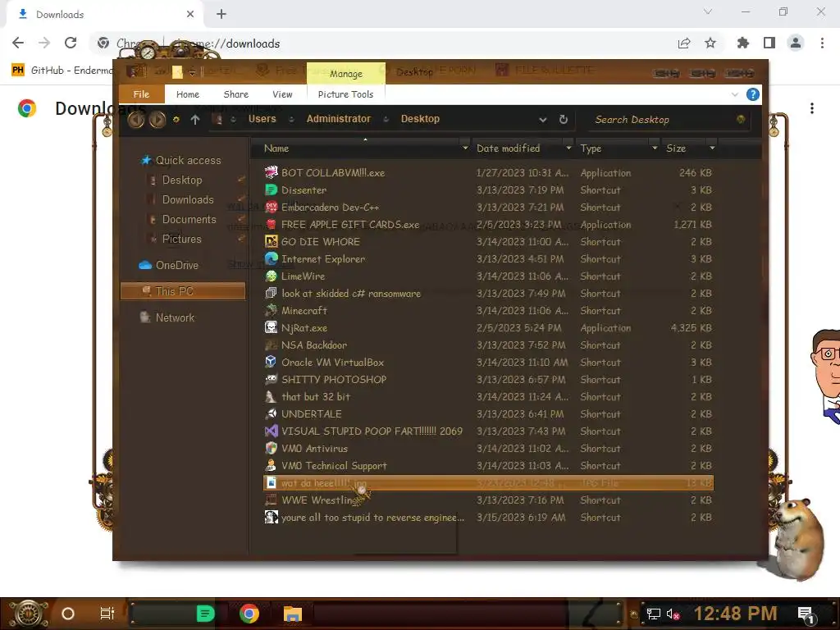Select the LimeWire shortcut icon
Image resolution: width=840 pixels, height=630 pixels.
[x=271, y=276]
